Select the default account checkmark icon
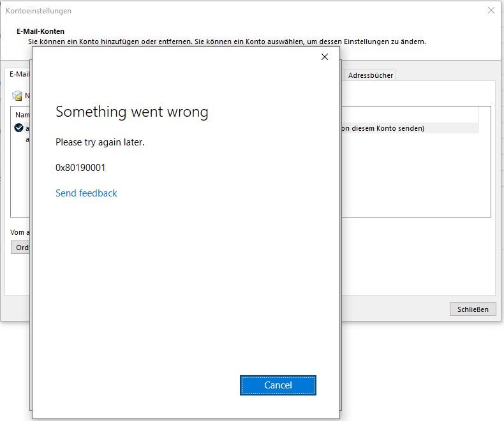This screenshot has height=421, width=504. [x=19, y=128]
